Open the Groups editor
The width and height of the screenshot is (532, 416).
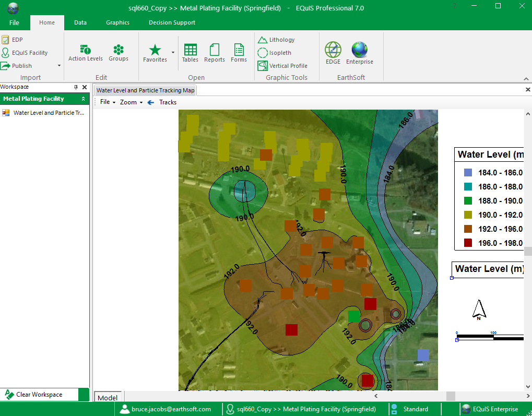[119, 52]
